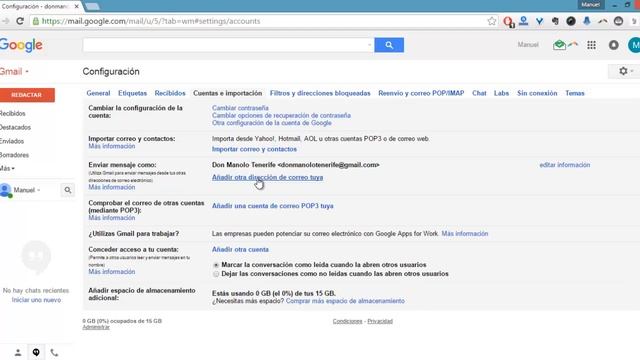
Task: Switch to the Labs tab
Action: click(x=501, y=93)
